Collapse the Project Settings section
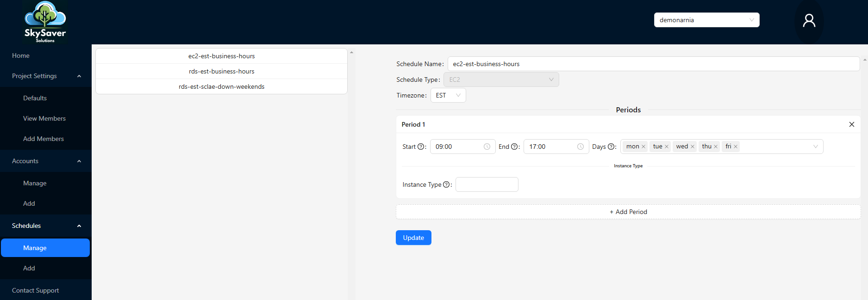This screenshot has height=300, width=868. 46,76
